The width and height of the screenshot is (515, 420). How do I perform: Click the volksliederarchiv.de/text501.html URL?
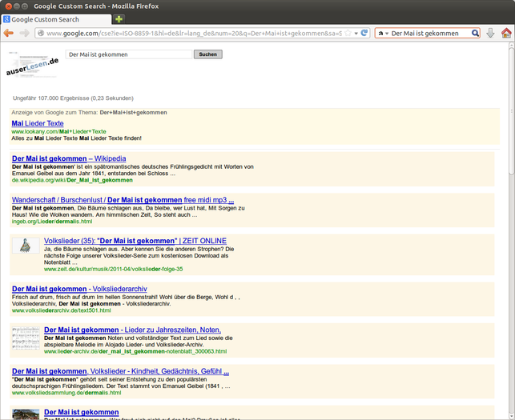pyautogui.click(x=62, y=310)
